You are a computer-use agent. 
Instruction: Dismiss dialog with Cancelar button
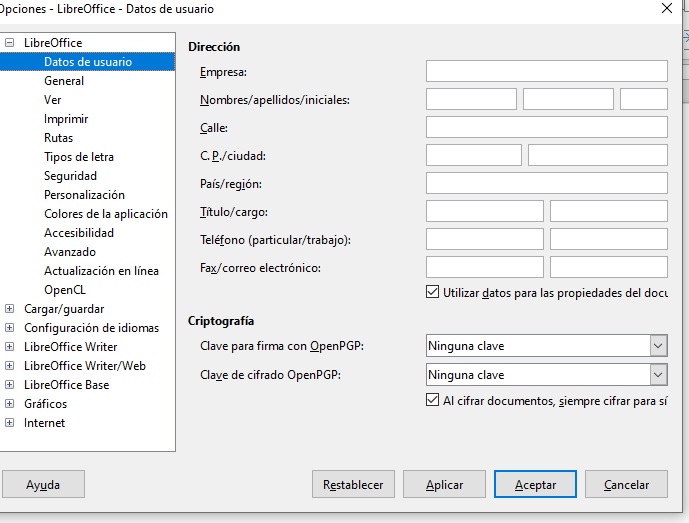626,484
